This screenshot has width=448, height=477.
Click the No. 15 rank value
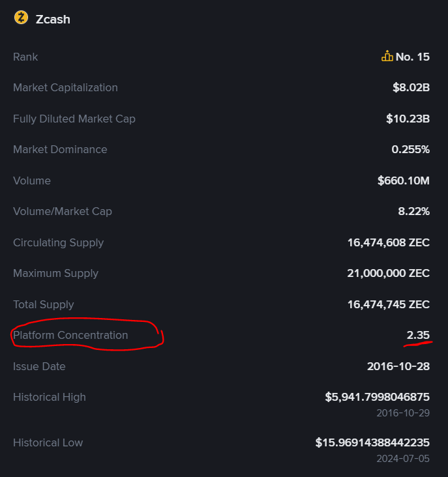point(412,57)
